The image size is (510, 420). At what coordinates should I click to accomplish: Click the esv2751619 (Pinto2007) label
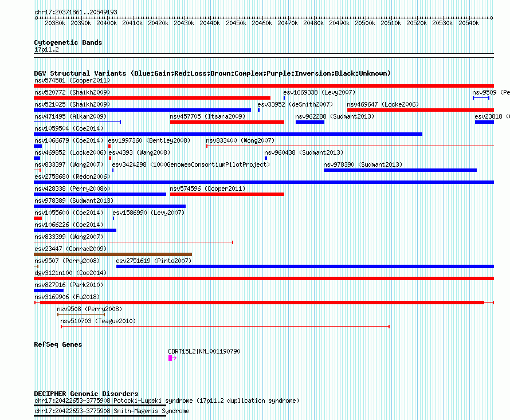click(x=154, y=261)
